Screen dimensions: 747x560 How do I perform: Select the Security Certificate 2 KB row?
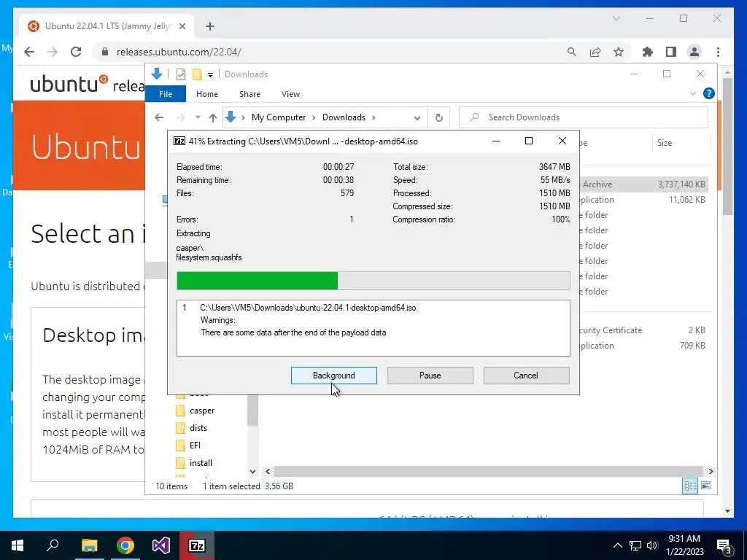pyautogui.click(x=644, y=330)
